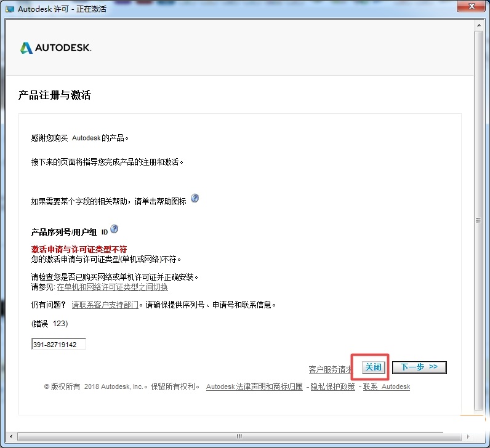Click the horizontal scrollbar right arrow
The image size is (490, 448).
468,436
